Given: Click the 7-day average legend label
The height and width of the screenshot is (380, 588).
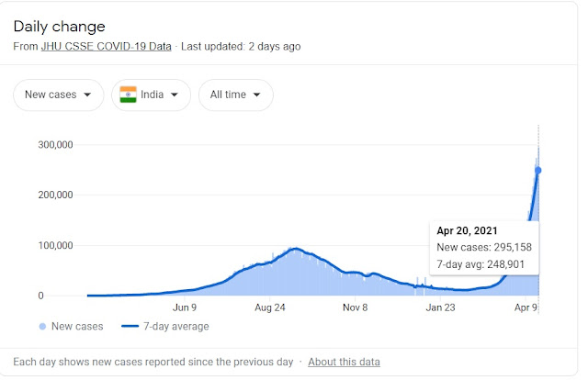Looking at the screenshot, I should tap(176, 327).
